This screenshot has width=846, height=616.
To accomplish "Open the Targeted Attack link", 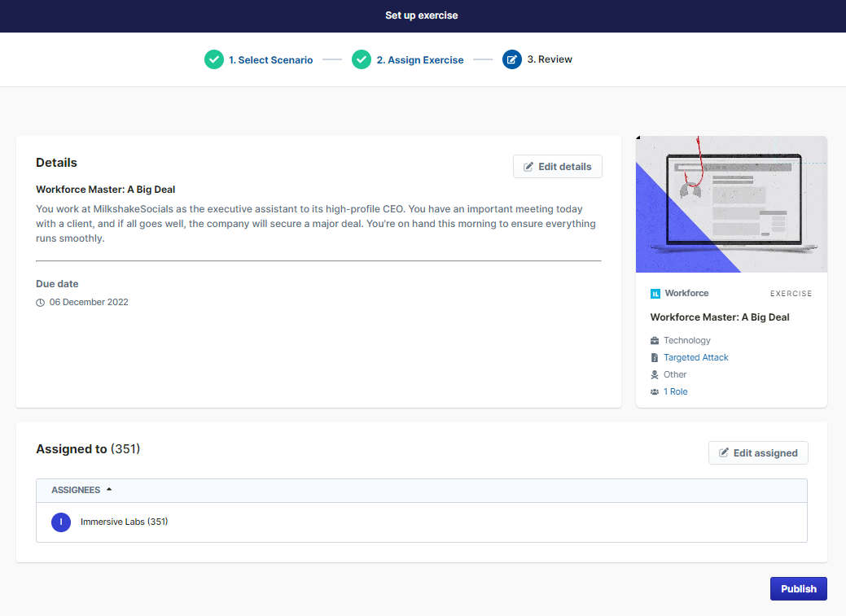I will (x=695, y=358).
